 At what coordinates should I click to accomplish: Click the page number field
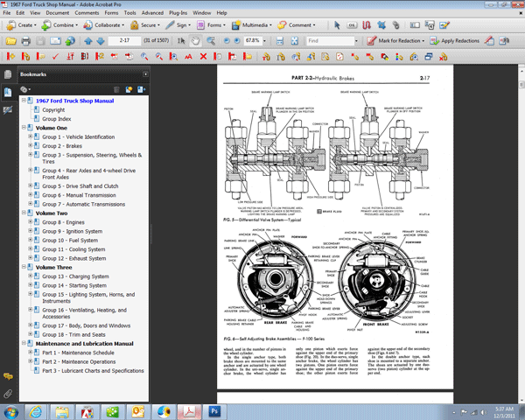coord(124,40)
